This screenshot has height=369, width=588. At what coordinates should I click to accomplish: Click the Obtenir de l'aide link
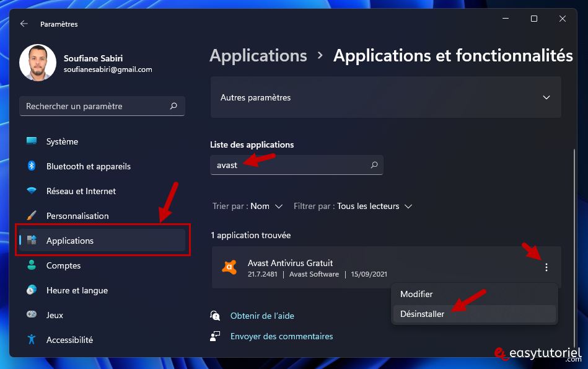click(262, 316)
